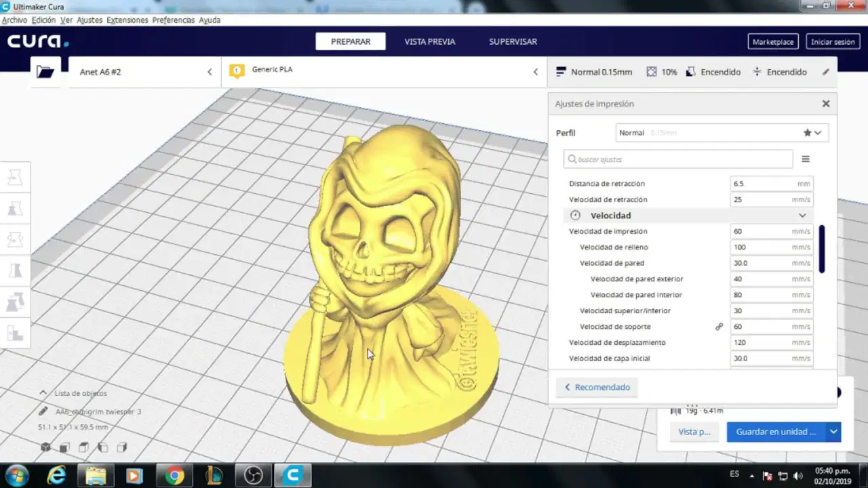Collapse the Velocidad settings section
The height and width of the screenshot is (488, 868).
pos(688,216)
